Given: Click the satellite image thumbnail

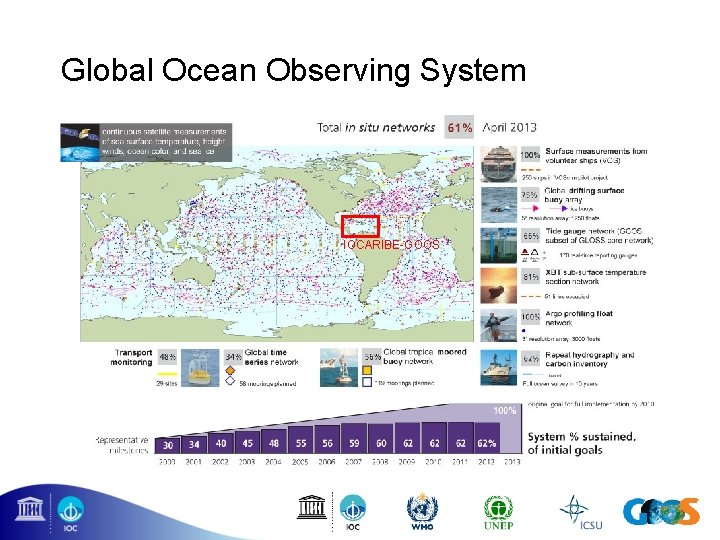Looking at the screenshot, I should [x=80, y=142].
